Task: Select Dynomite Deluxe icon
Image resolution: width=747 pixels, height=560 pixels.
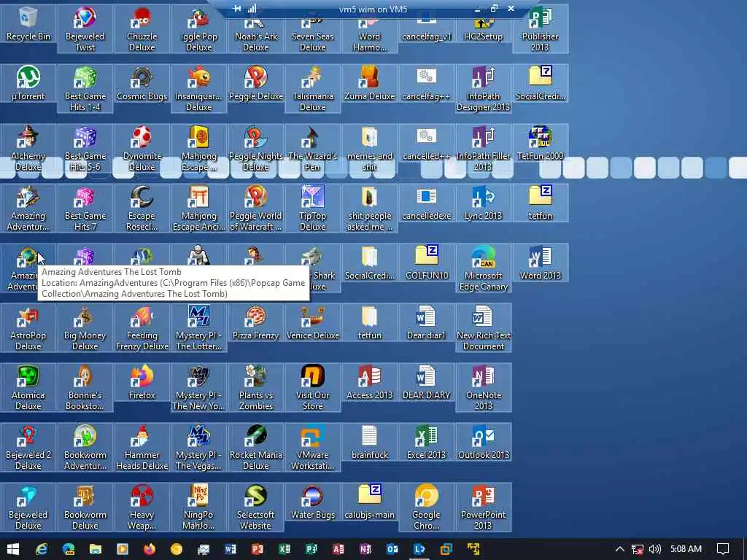Action: 142,149
